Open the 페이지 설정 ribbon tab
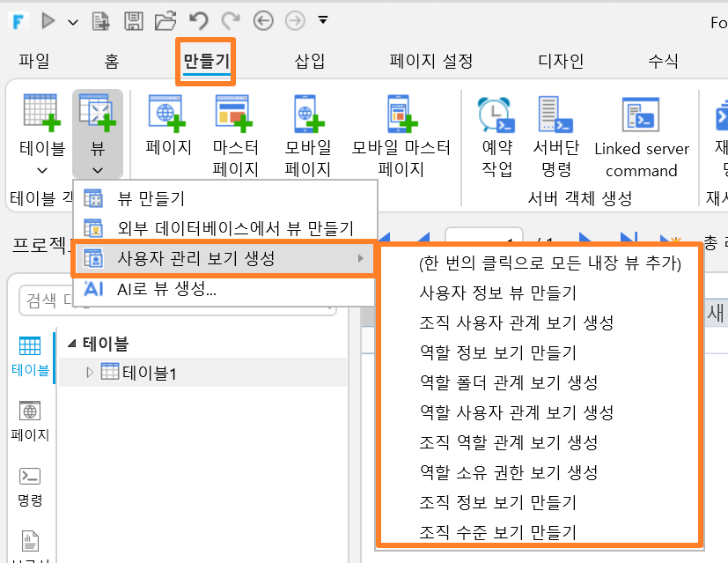Image resolution: width=728 pixels, height=563 pixels. pyautogui.click(x=430, y=62)
